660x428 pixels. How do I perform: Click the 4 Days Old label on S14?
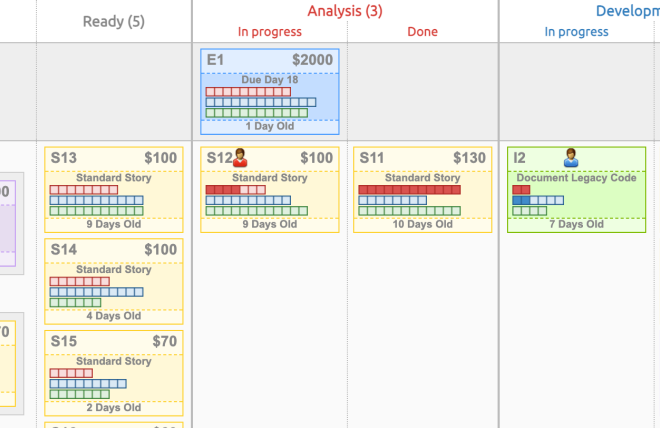[113, 316]
